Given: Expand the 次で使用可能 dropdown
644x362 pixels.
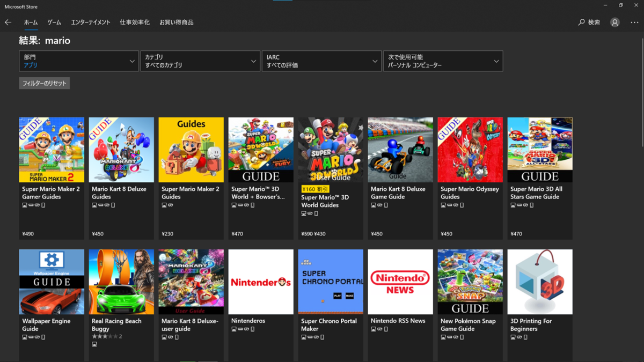Looking at the screenshot, I should click(x=443, y=61).
